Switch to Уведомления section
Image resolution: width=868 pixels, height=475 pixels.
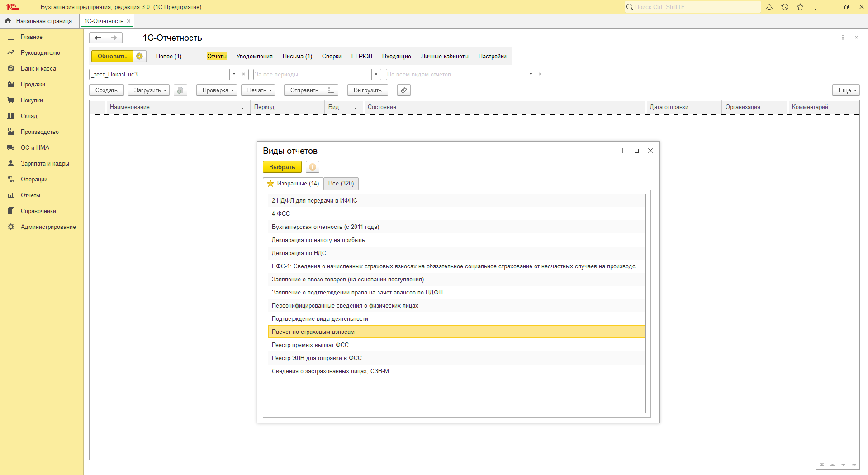[x=255, y=56]
